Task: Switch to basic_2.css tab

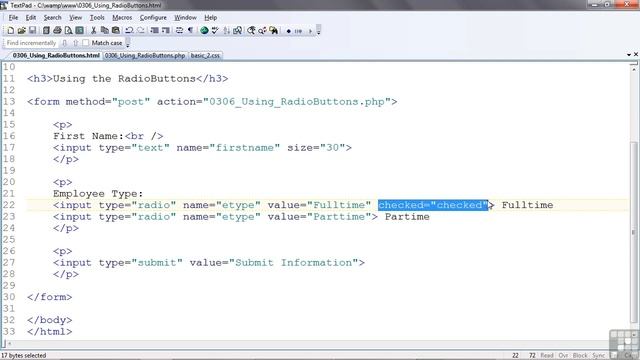Action: [205, 55]
